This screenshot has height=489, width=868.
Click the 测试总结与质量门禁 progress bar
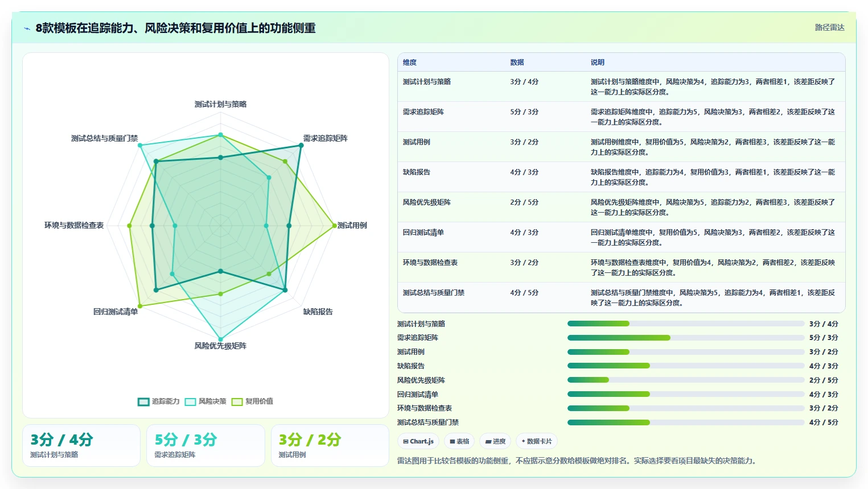click(x=686, y=422)
